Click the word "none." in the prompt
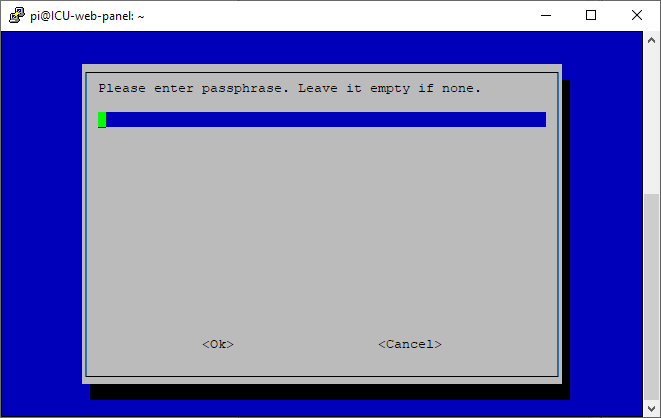 tap(461, 88)
